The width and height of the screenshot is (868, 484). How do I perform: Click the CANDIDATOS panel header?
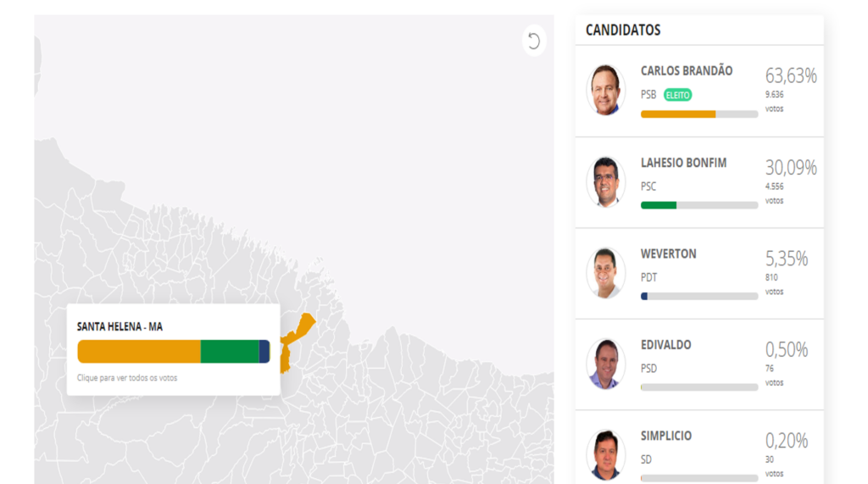tap(623, 30)
